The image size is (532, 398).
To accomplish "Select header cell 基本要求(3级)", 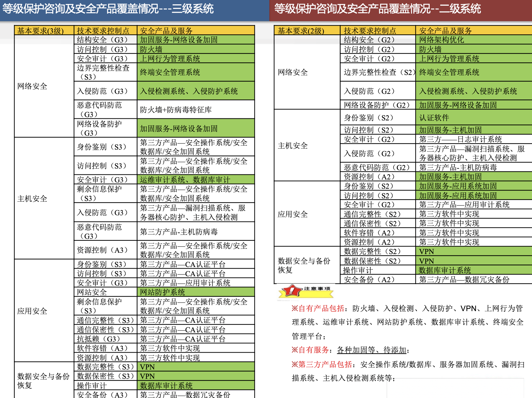I will [x=44, y=31].
